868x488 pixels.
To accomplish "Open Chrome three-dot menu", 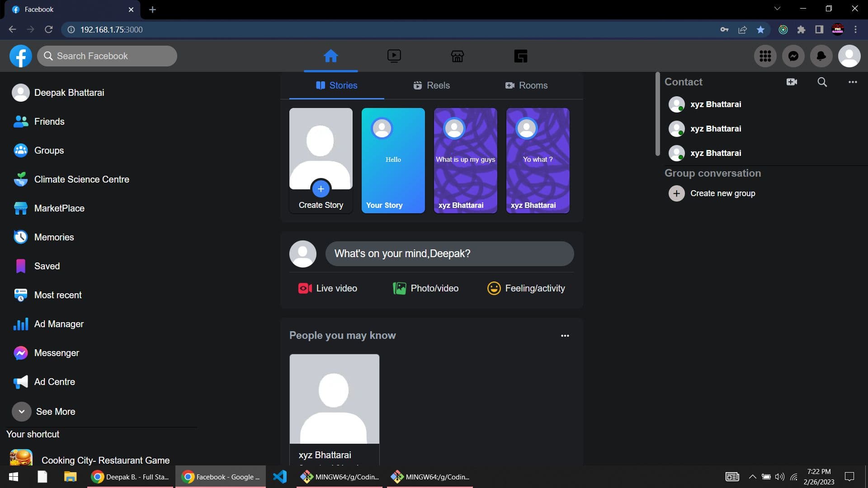I will coord(855,29).
